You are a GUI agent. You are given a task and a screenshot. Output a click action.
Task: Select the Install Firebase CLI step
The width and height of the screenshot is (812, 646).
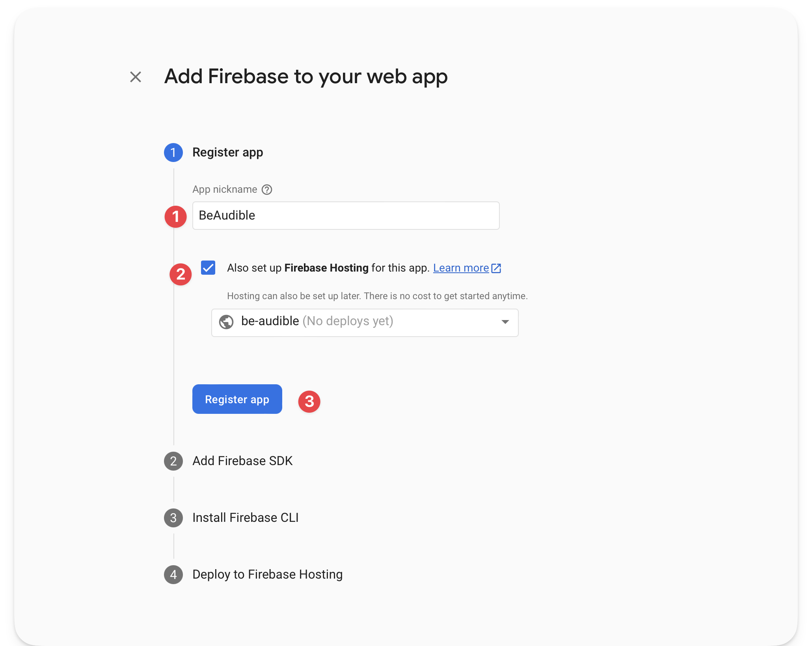coord(245,518)
